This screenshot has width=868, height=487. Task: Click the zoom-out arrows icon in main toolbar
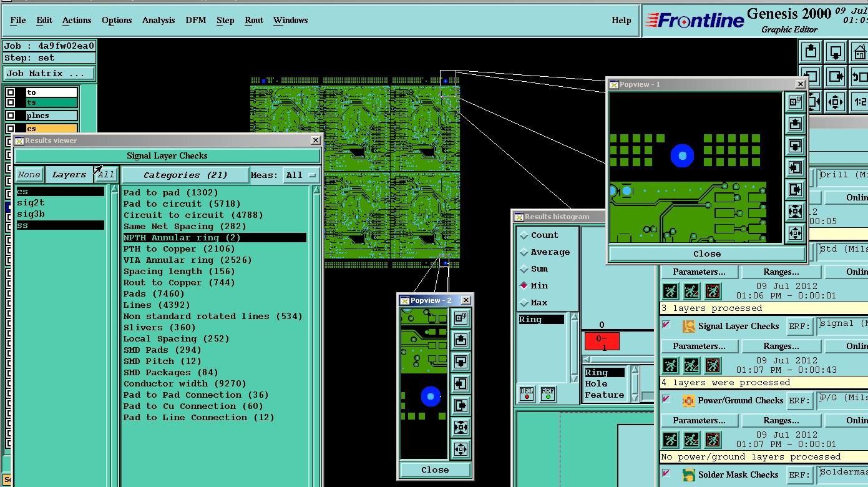click(x=836, y=101)
